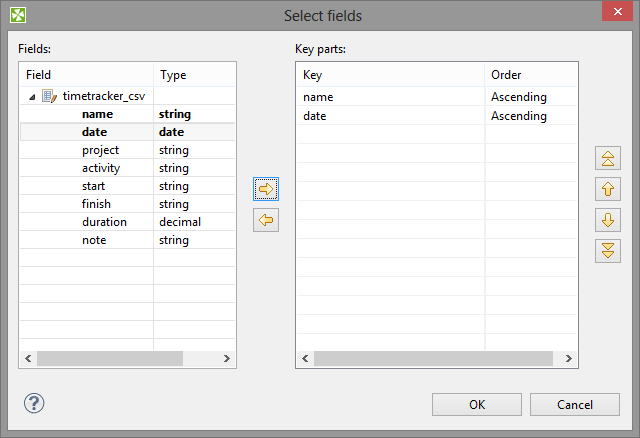This screenshot has height=438, width=640.
Task: Move selected key down one position
Action: pyautogui.click(x=607, y=220)
